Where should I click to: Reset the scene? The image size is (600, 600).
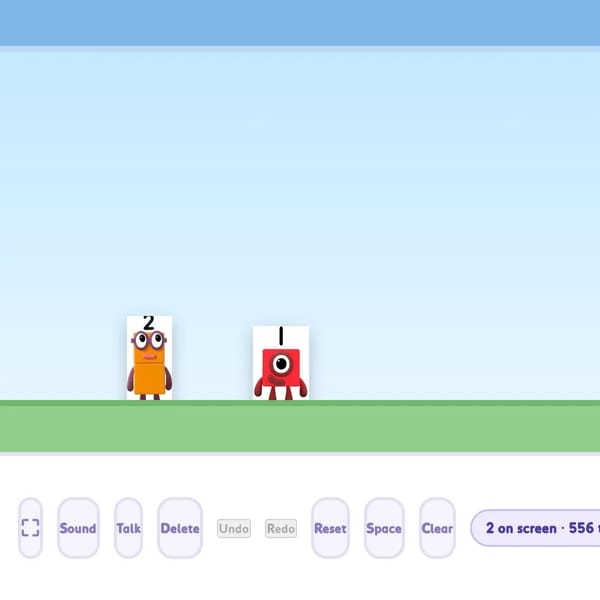coord(330,528)
